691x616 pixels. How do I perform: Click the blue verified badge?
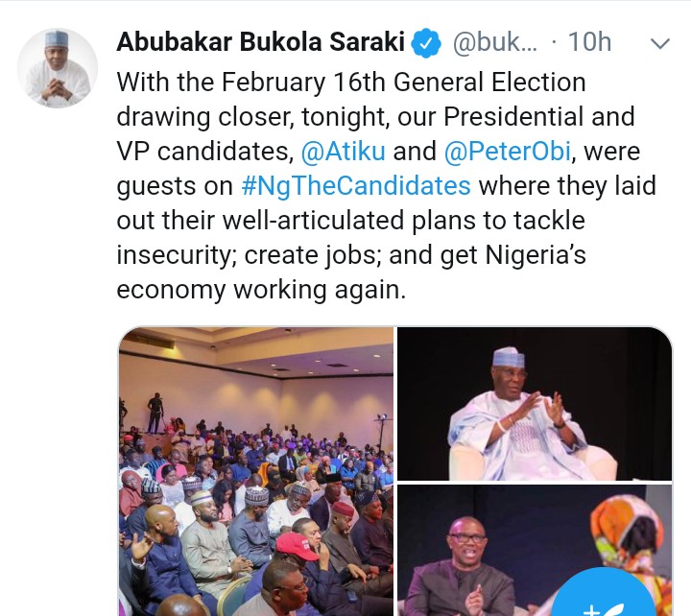coord(427,43)
